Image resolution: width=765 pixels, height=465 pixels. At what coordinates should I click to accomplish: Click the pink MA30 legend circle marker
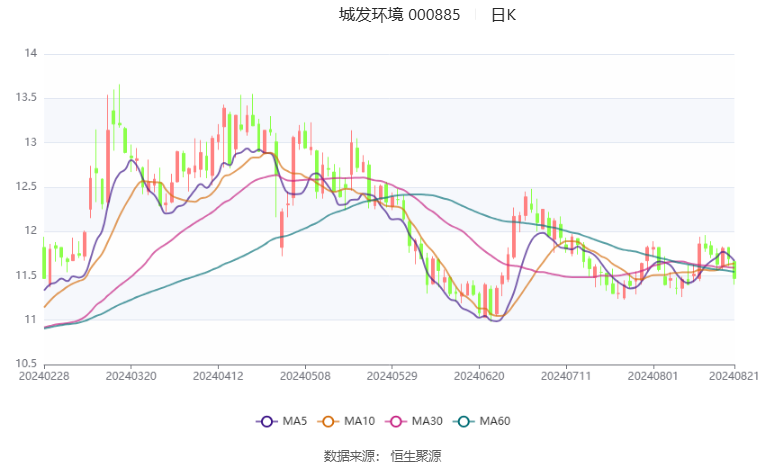pyautogui.click(x=396, y=422)
